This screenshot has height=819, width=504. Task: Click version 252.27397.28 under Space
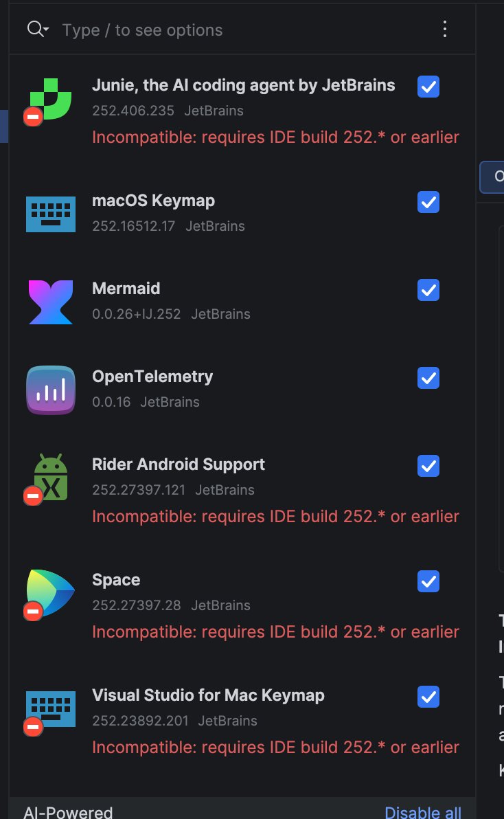pos(136,605)
